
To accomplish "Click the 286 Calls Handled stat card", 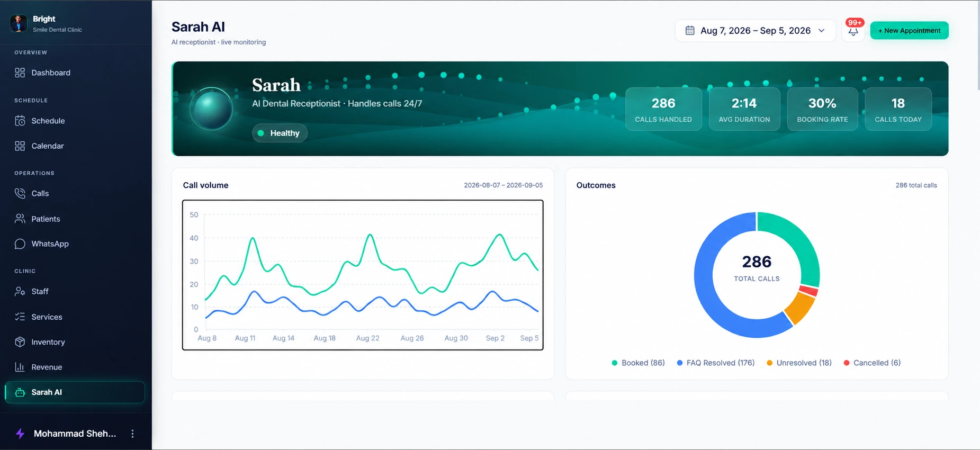I will pyautogui.click(x=663, y=109).
